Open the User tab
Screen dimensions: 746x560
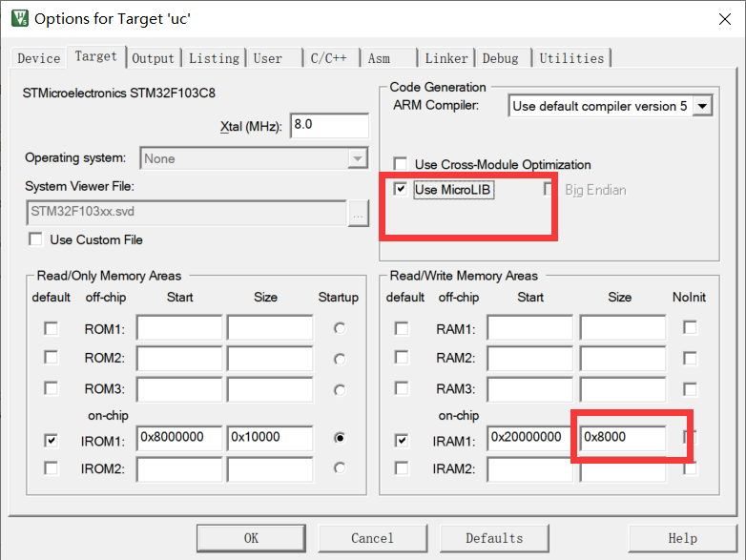(x=267, y=58)
